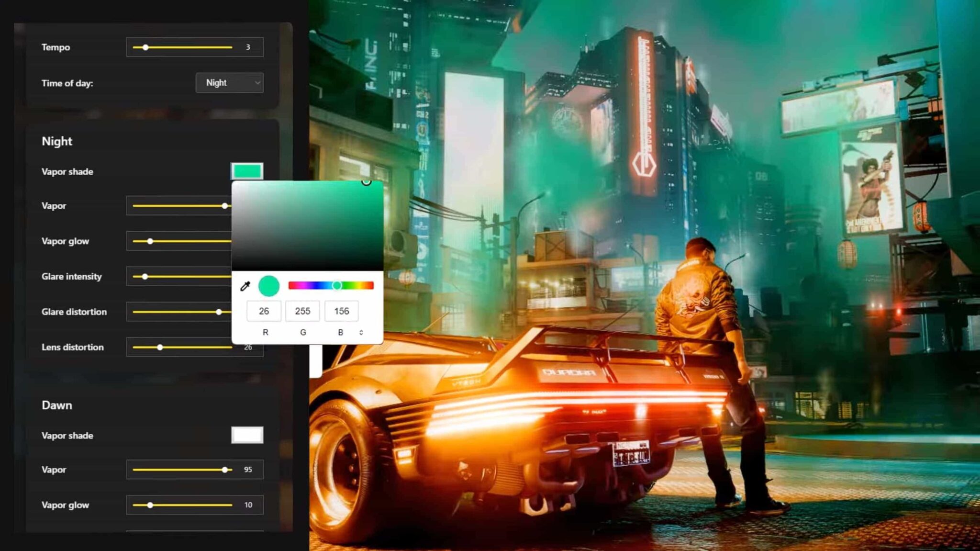
Task: Open the Time of day dropdown
Action: pos(229,82)
